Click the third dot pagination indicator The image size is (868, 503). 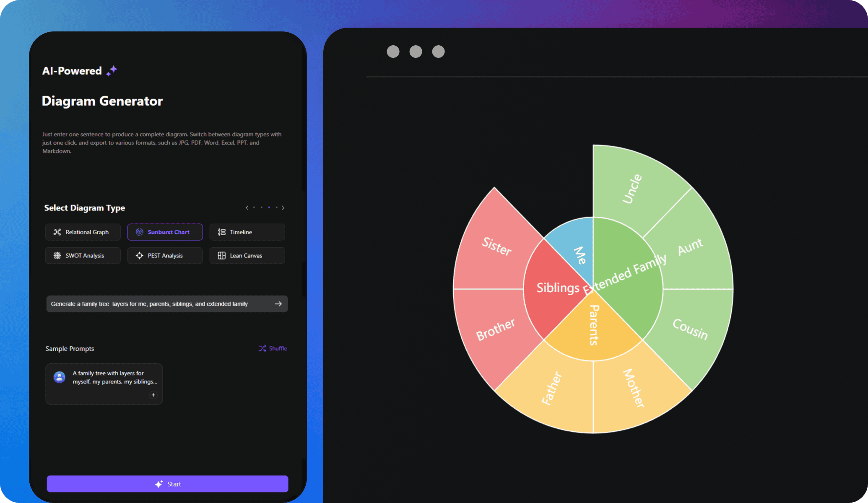269,207
